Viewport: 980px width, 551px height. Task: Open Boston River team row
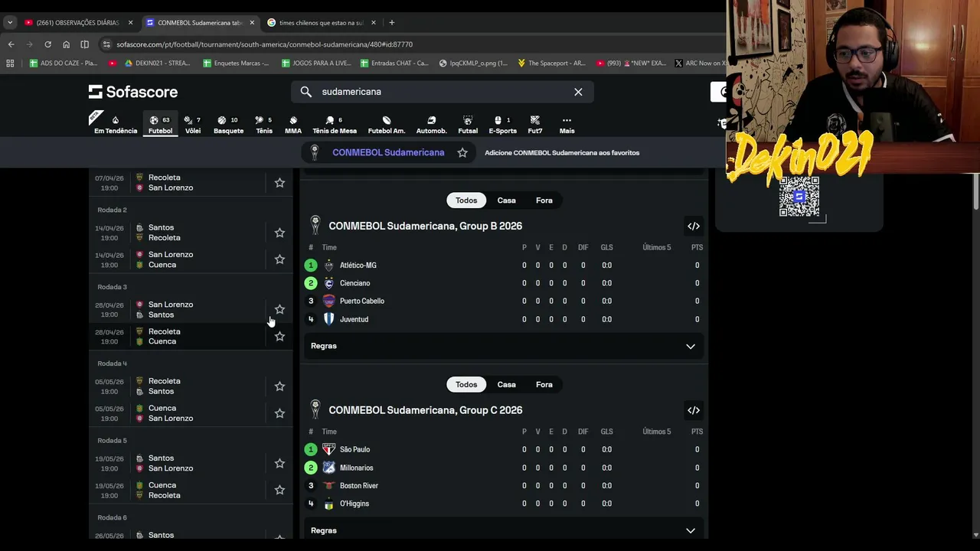(x=504, y=486)
